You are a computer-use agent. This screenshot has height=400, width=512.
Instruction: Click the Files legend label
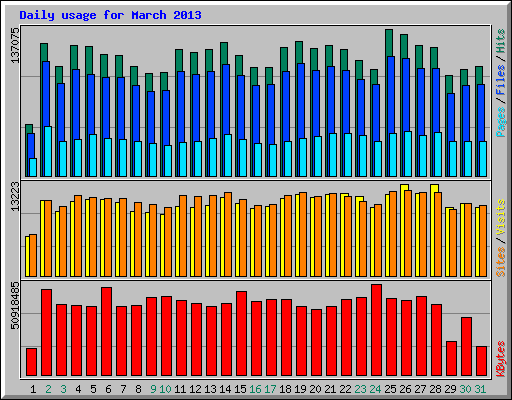tap(501, 80)
